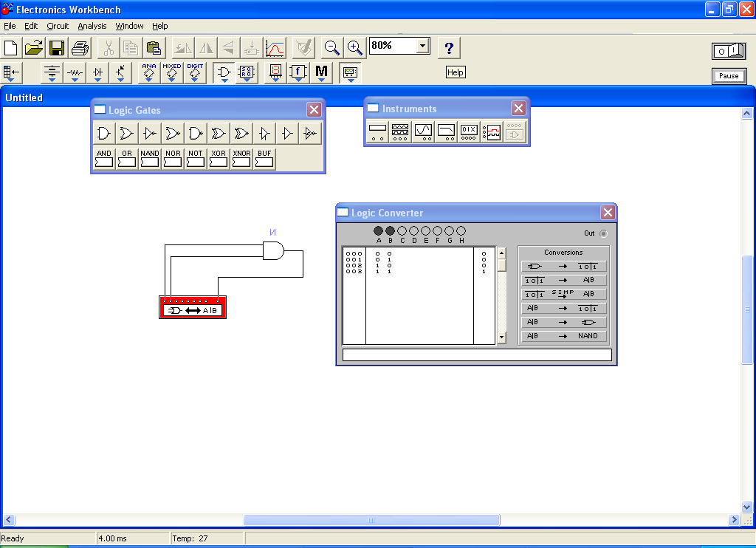
Task: Expand the Digital ICs parts bin
Action: 195,73
